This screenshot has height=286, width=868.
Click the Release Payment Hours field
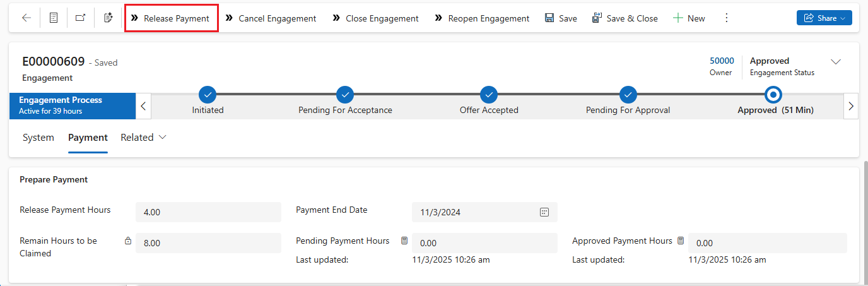point(208,212)
